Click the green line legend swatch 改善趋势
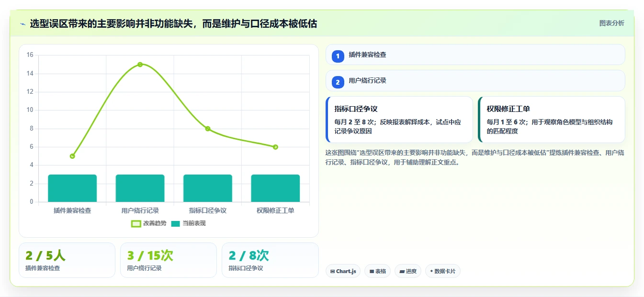The width and height of the screenshot is (644, 297). coord(136,223)
